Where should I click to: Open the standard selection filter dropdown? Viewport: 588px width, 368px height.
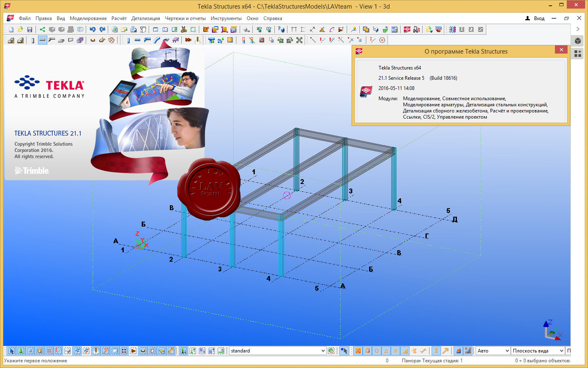[x=278, y=351]
